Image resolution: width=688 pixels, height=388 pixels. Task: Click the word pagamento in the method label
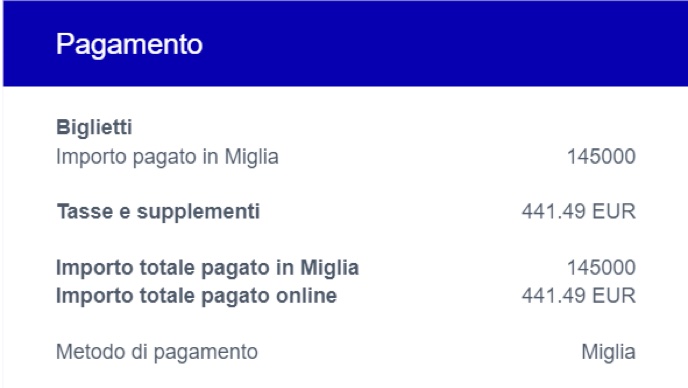tap(205, 352)
